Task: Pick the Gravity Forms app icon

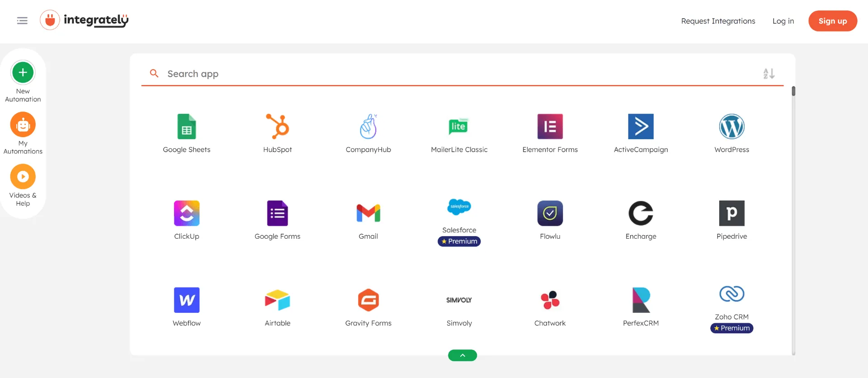Action: (368, 300)
